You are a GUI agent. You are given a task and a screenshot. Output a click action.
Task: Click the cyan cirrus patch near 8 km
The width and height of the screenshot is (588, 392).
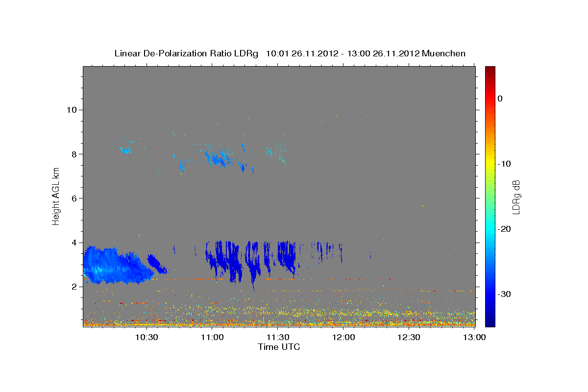(219, 158)
